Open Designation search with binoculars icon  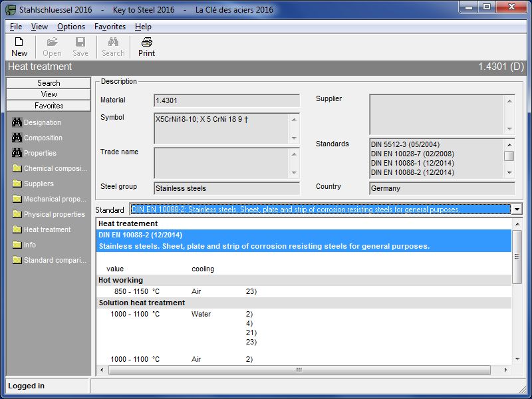[x=17, y=122]
